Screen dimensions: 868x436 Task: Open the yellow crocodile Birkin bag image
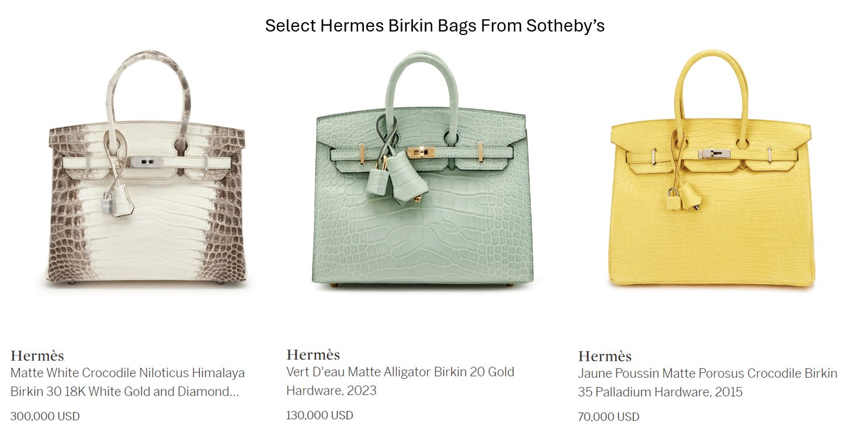point(711,169)
